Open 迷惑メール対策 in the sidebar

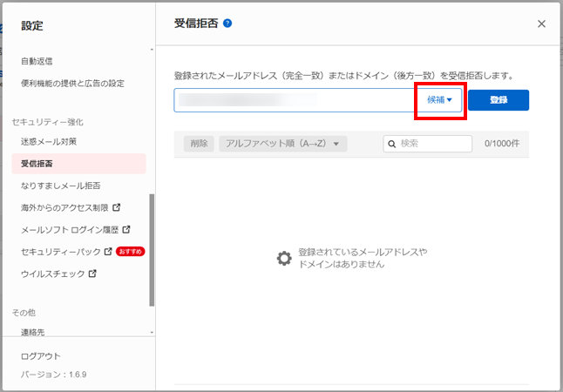(49, 141)
